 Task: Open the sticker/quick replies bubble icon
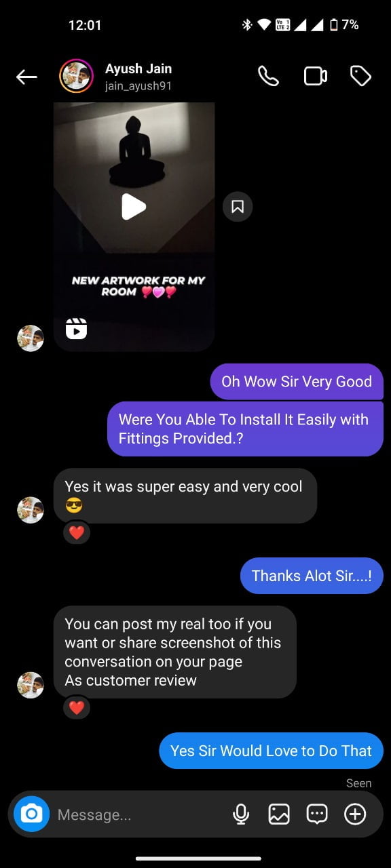(x=317, y=814)
